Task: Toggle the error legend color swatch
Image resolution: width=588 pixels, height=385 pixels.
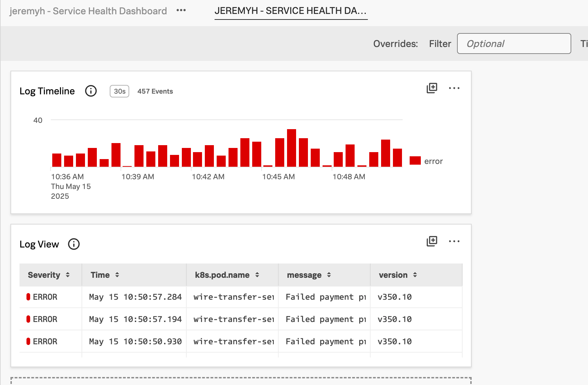Action: 415,160
